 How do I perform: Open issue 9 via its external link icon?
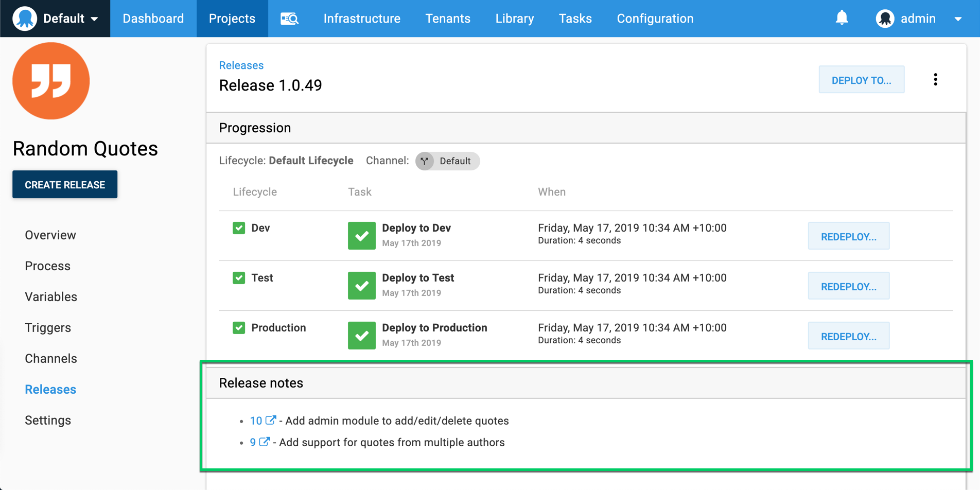pyautogui.click(x=265, y=442)
